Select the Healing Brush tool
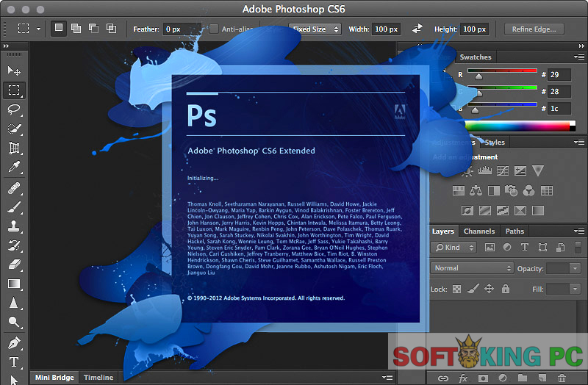This screenshot has height=385, width=588. coord(14,187)
